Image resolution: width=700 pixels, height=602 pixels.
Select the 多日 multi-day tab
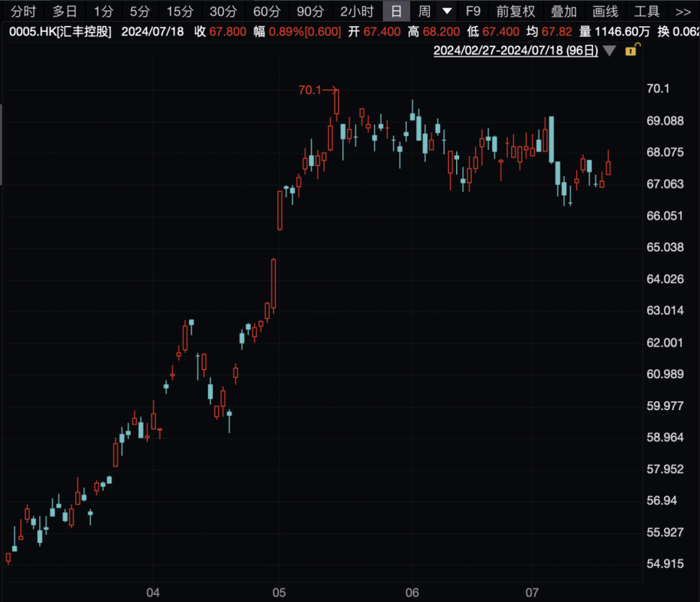tap(64, 11)
